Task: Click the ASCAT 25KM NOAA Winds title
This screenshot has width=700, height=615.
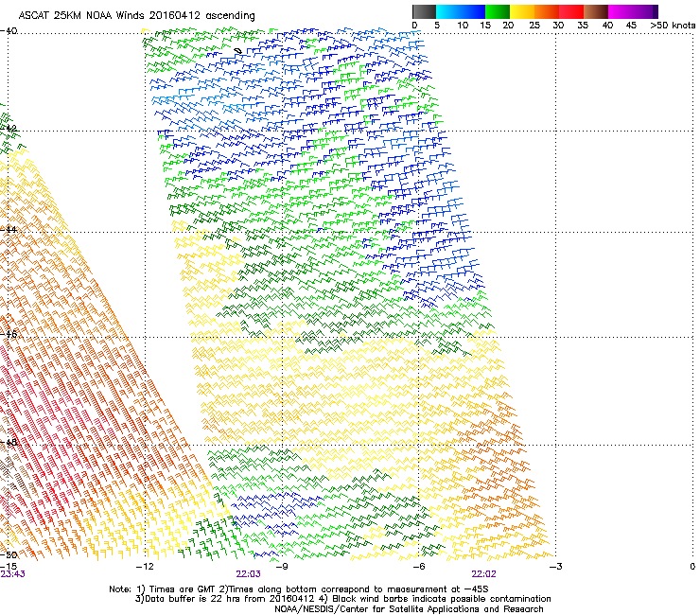Action: [136, 16]
